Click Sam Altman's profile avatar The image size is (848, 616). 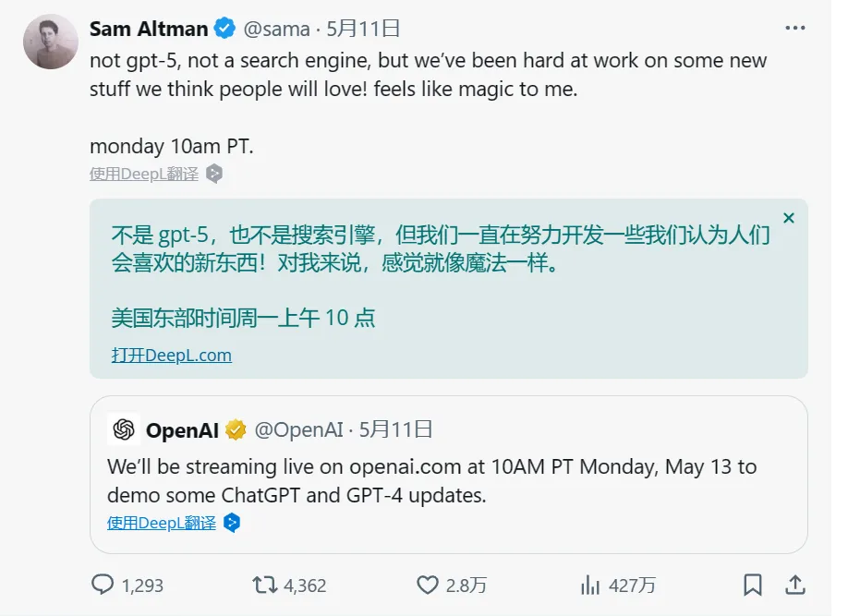point(50,42)
